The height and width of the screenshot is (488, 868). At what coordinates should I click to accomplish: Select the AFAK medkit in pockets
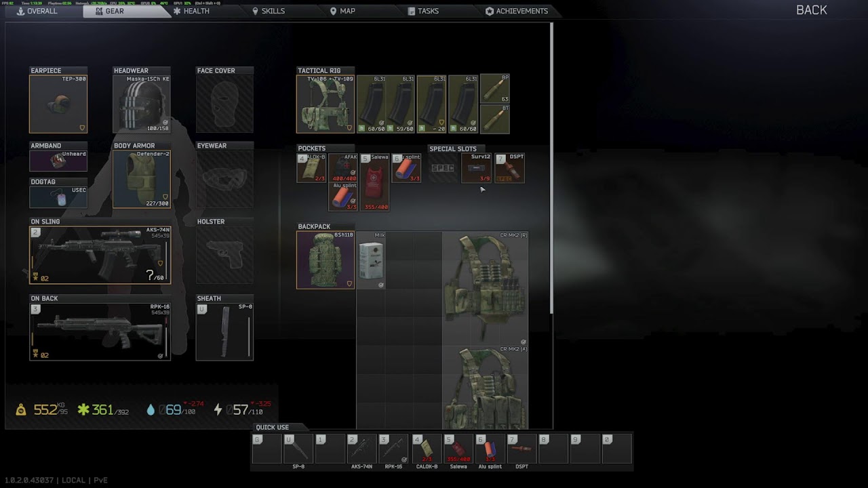click(343, 168)
